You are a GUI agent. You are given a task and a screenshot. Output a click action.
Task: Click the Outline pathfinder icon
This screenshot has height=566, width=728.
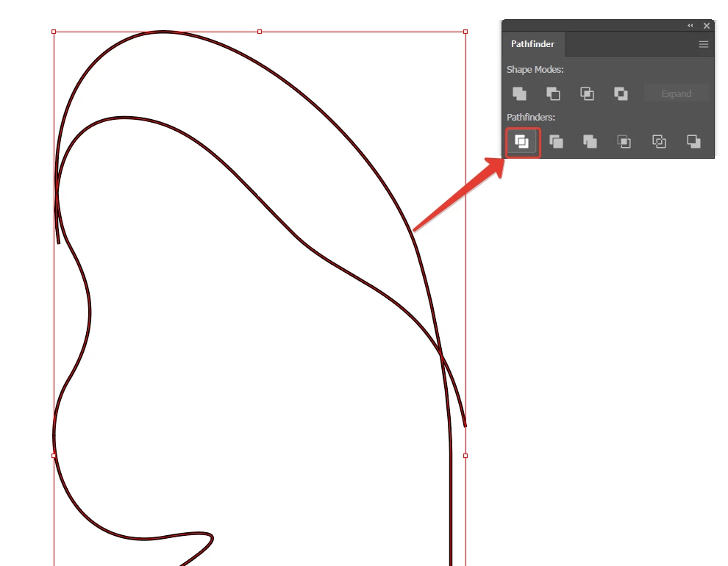pyautogui.click(x=659, y=141)
